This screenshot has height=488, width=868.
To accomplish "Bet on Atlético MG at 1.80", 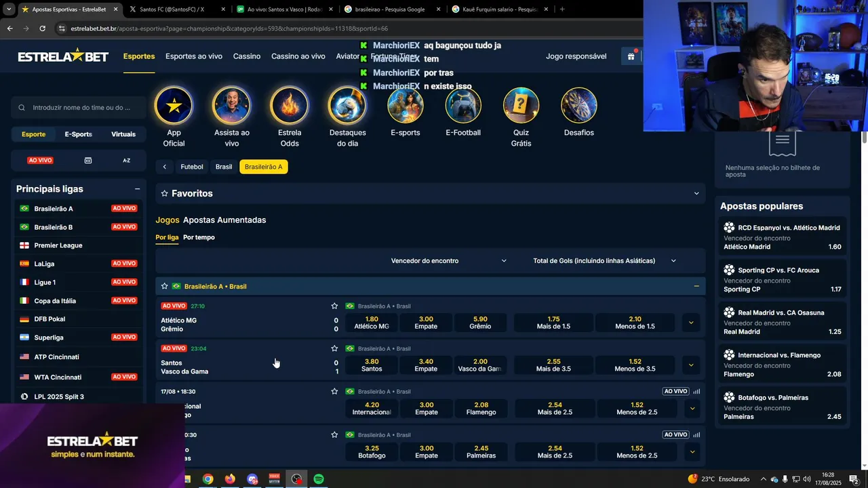I will [372, 323].
